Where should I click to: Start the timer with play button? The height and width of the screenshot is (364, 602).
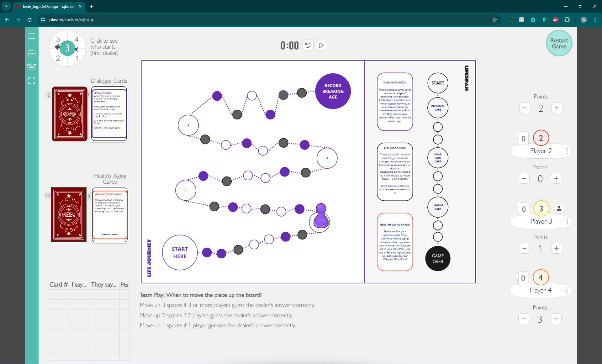321,45
